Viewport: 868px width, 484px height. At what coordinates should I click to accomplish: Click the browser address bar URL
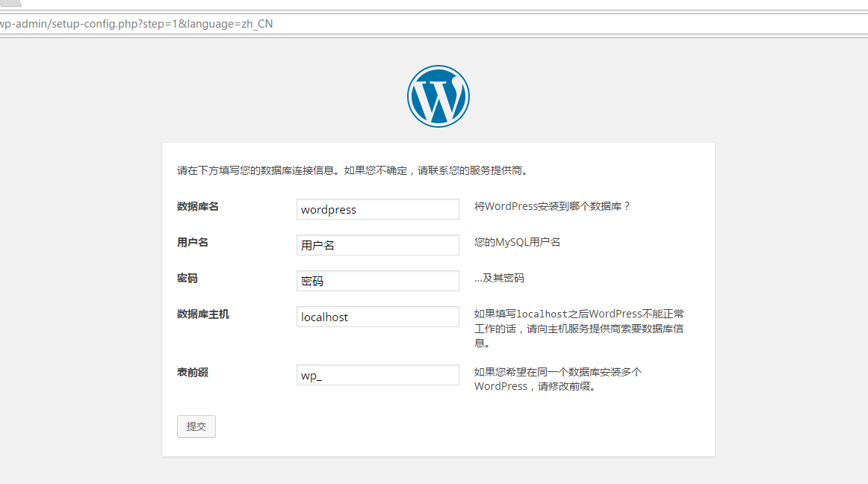136,24
